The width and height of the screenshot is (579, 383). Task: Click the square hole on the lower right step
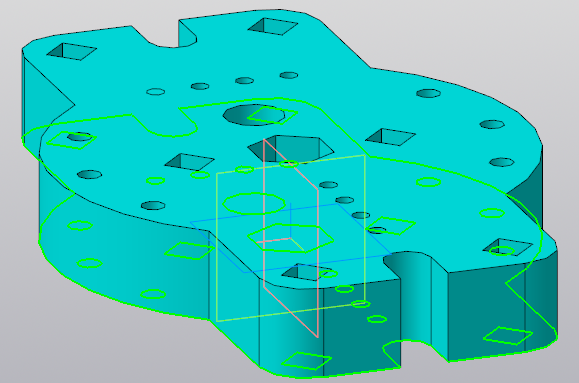(508, 247)
